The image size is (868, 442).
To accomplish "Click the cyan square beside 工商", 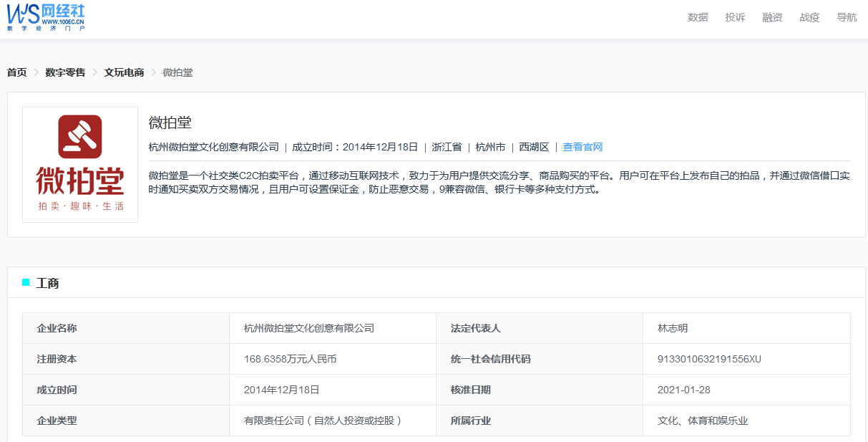I will pyautogui.click(x=26, y=282).
